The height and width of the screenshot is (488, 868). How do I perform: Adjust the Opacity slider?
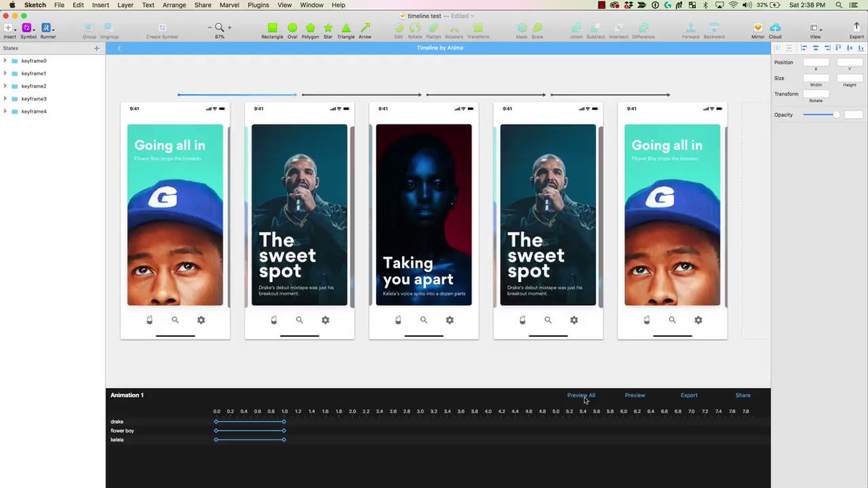pos(836,115)
